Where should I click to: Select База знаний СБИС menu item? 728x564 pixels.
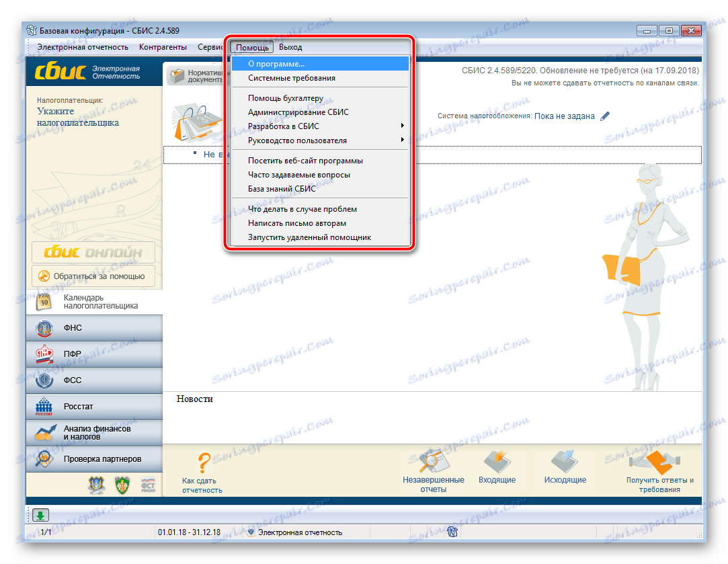(320, 189)
